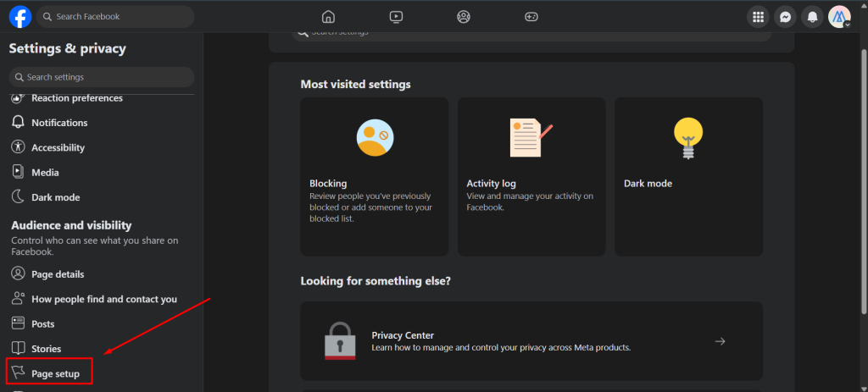Viewport: 868px width, 392px height.
Task: Click the Dark mode lightbulb illustration
Action: [688, 140]
